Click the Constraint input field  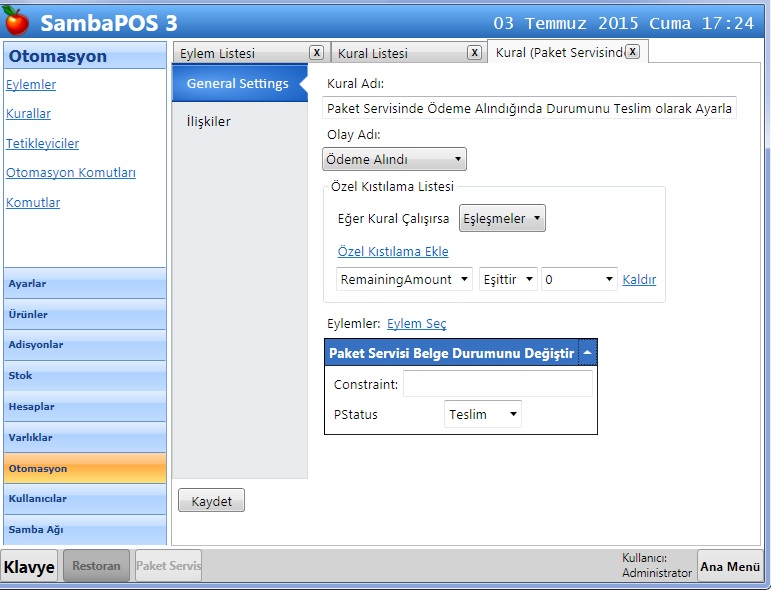(497, 384)
